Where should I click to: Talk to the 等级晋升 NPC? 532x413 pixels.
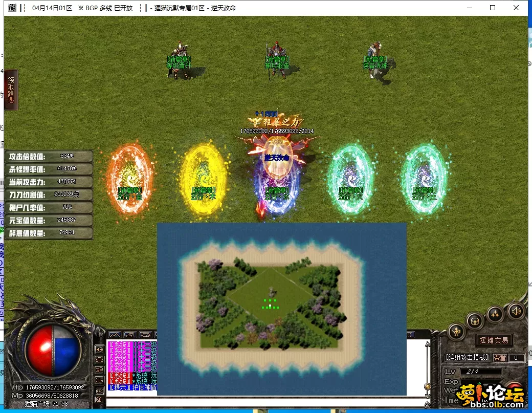coord(179,60)
